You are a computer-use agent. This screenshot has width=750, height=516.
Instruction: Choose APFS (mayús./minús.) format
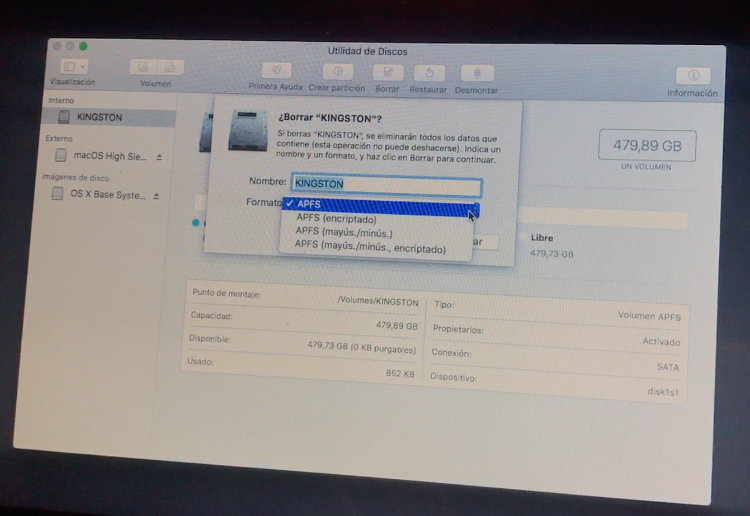coord(343,231)
